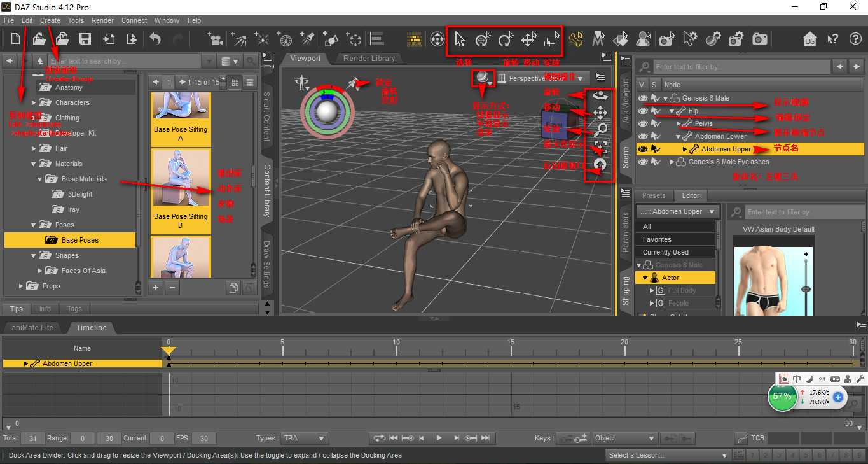Click the viewport orbit camera control
Viewport: 868px width, 464px height.
600,96
